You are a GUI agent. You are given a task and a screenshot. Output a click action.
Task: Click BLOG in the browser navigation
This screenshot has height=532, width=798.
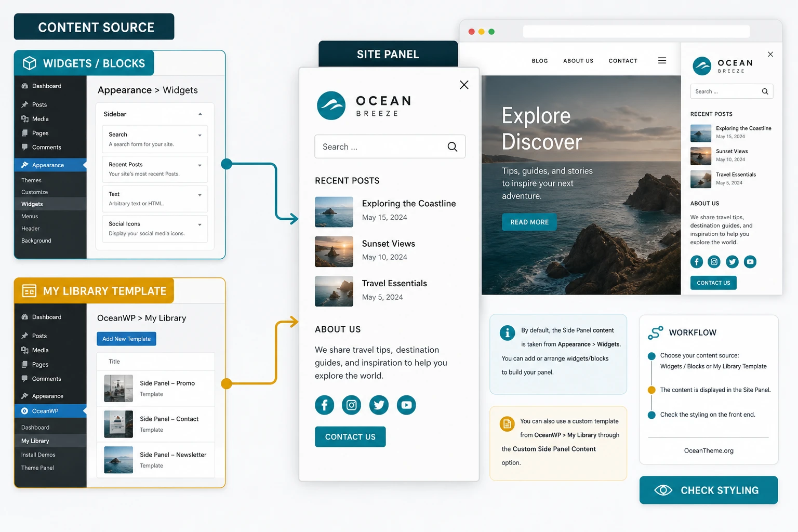540,61
